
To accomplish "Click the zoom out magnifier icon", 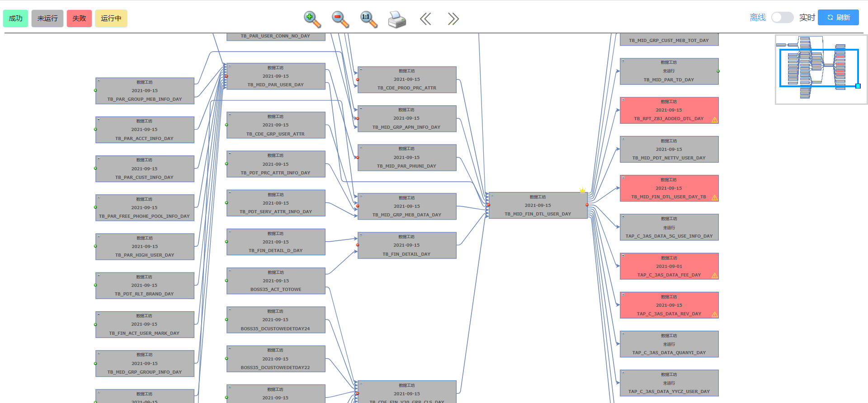I will pyautogui.click(x=340, y=19).
